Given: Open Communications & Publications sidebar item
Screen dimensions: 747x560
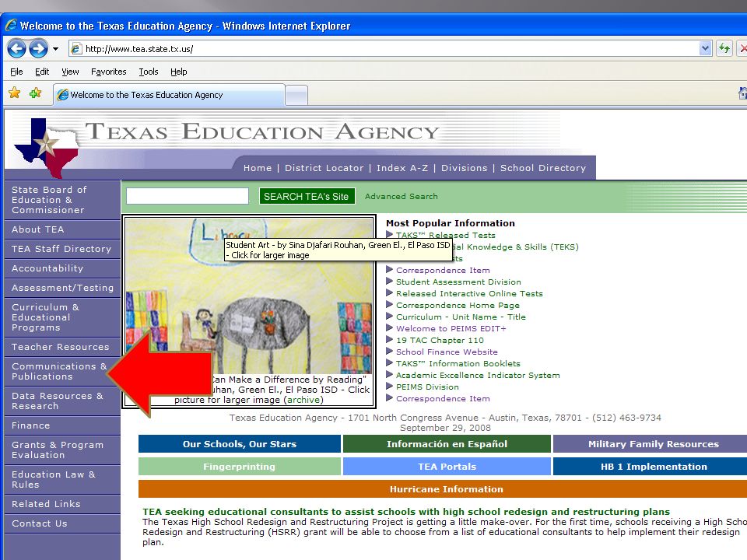Looking at the screenshot, I should (x=59, y=372).
